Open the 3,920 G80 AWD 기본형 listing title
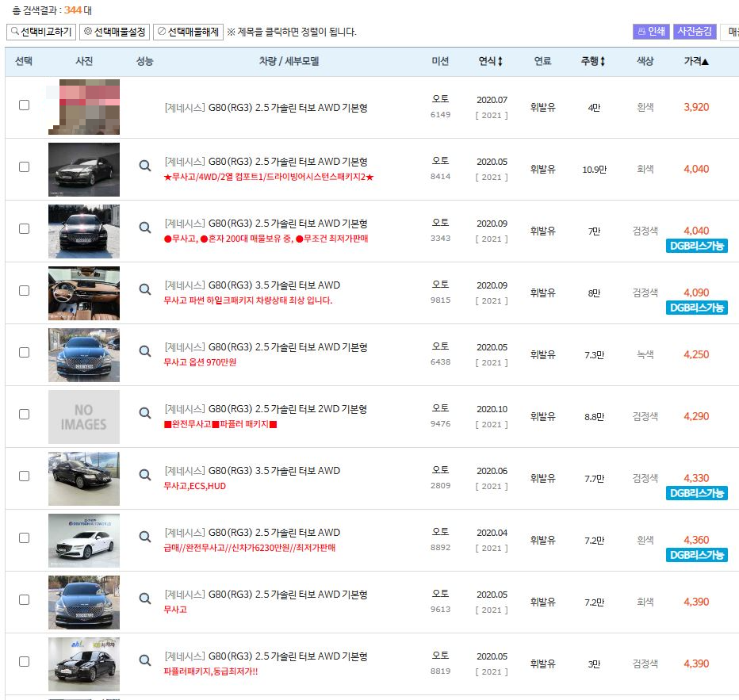739x700 pixels. [x=266, y=108]
